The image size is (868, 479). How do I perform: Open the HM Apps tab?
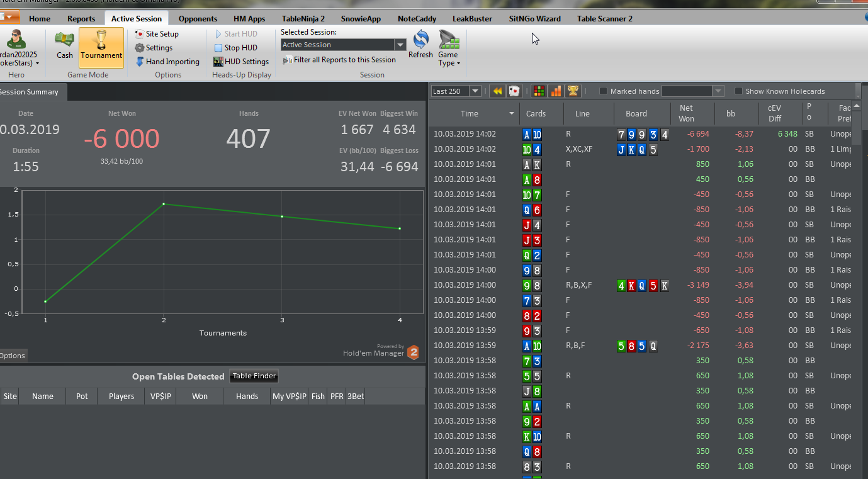(x=249, y=19)
